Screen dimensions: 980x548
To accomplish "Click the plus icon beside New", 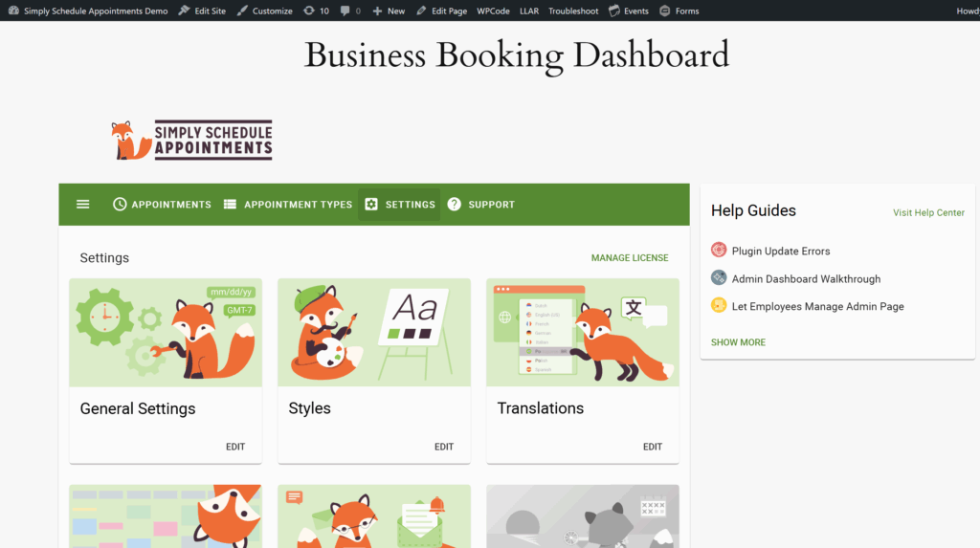I will (377, 11).
